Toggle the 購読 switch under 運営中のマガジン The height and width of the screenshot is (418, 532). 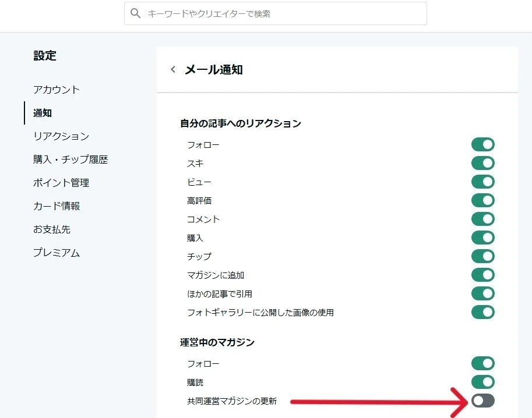(483, 382)
